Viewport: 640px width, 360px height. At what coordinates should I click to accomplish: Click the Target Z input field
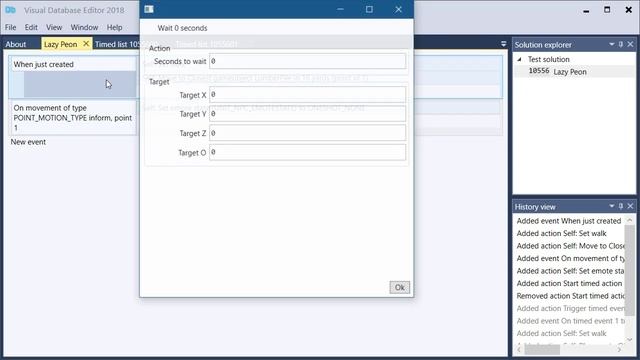(x=307, y=133)
